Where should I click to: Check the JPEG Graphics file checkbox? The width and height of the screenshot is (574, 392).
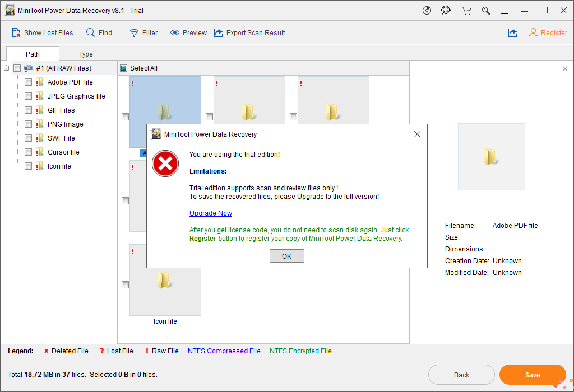(28, 96)
